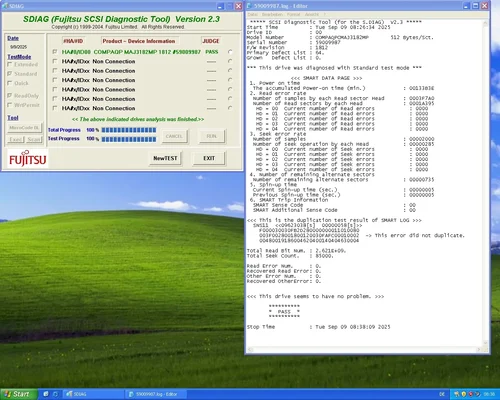Click the system tray clock

[489, 394]
